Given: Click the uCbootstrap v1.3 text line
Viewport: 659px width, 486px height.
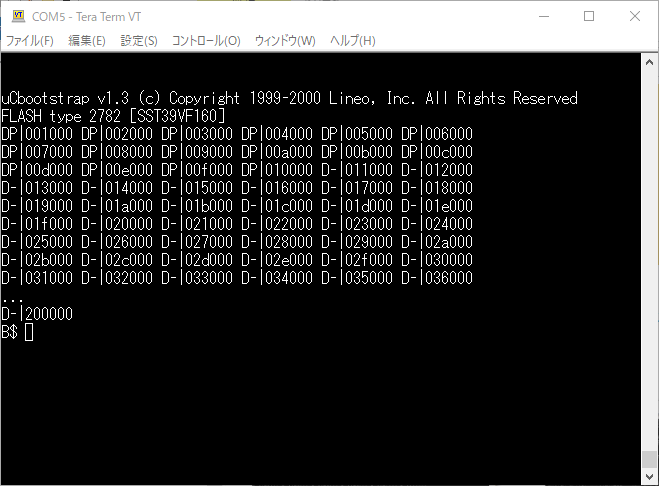Looking at the screenshot, I should [x=290, y=99].
